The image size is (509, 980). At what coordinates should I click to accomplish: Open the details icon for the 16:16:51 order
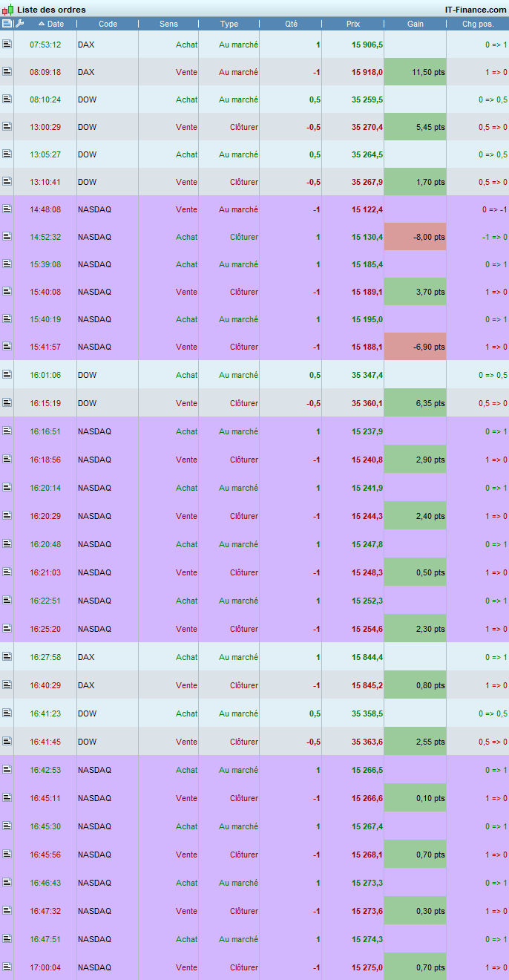(x=7, y=431)
